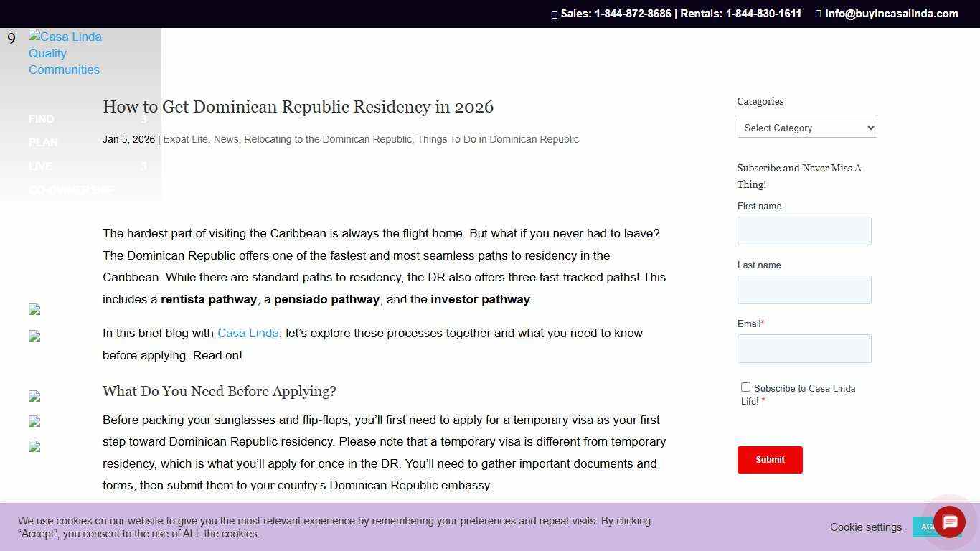This screenshot has height=551, width=980.
Task: Open Cookie settings
Action: coord(865,527)
